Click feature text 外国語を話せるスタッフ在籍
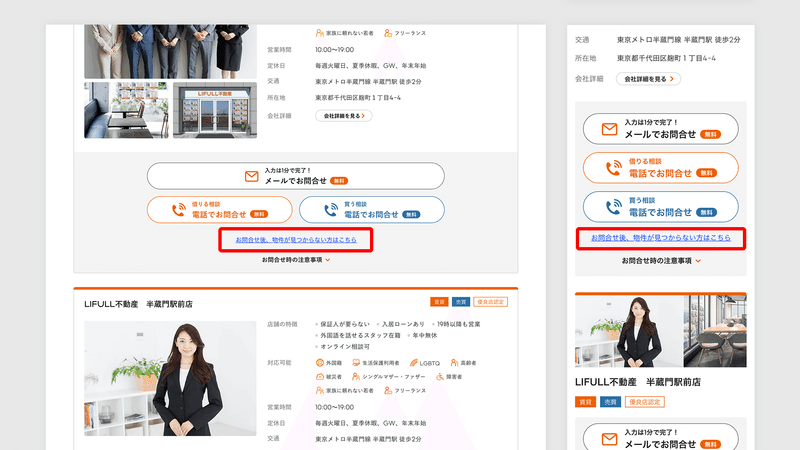 [x=360, y=335]
